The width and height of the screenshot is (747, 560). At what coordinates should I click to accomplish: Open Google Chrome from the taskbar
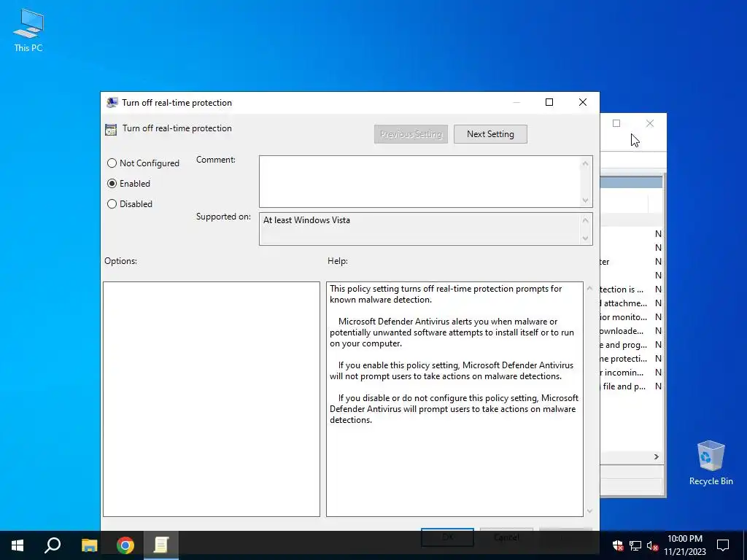pyautogui.click(x=125, y=545)
